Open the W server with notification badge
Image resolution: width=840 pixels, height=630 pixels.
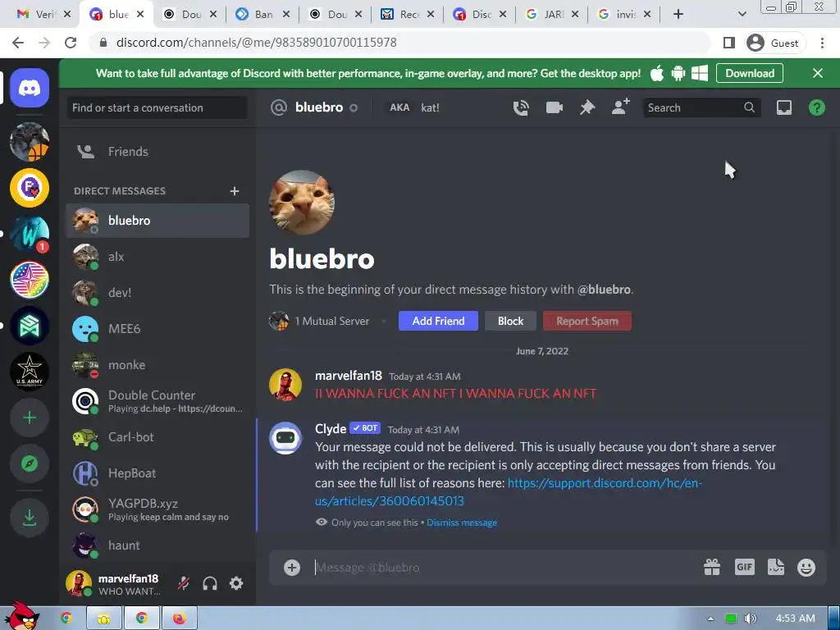tap(30, 234)
